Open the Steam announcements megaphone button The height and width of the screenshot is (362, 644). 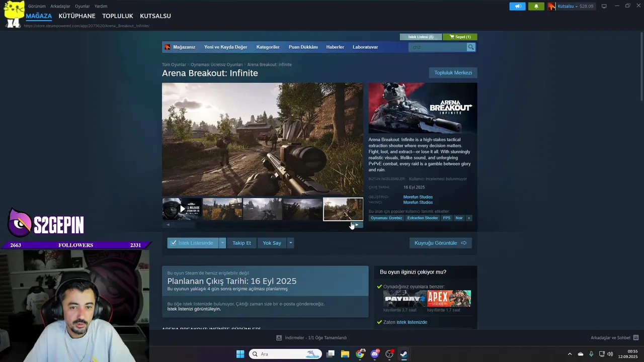click(x=517, y=6)
